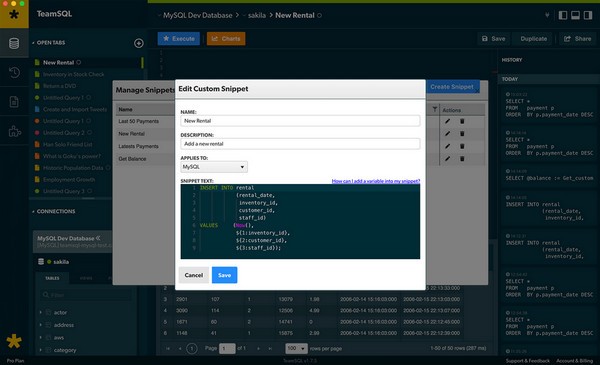
Task: Go to first results page icon
Action: tap(168, 349)
